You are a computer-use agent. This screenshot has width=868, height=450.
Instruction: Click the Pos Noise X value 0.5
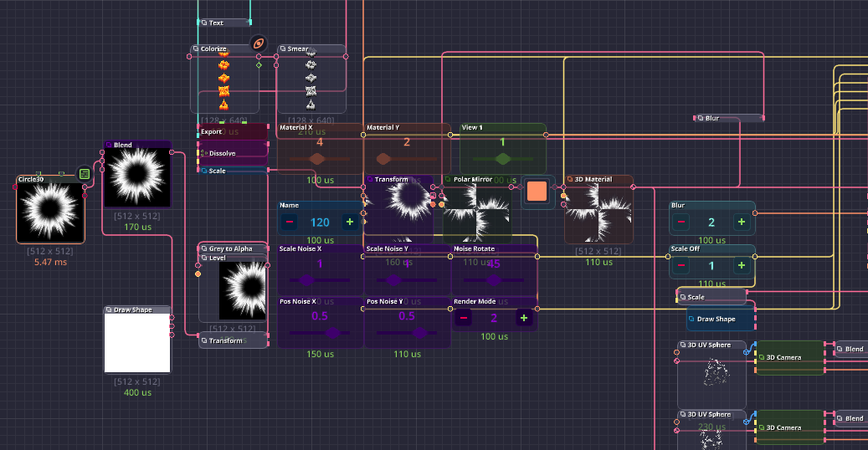(x=320, y=316)
